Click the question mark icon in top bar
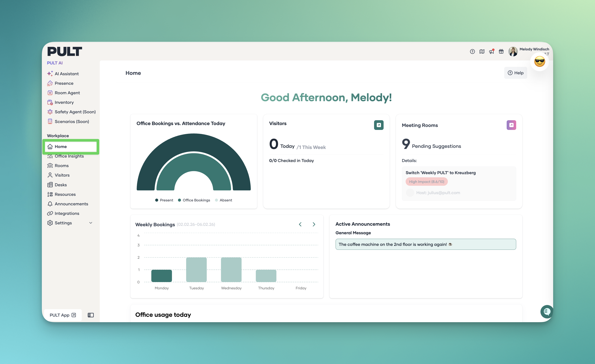 472,51
